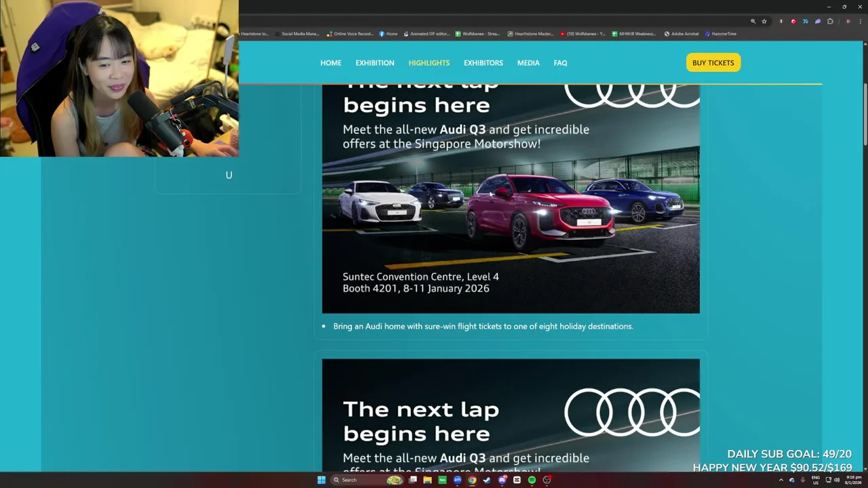The height and width of the screenshot is (488, 868).
Task: Select the HIGHLIGHTS menu item
Action: tap(429, 63)
